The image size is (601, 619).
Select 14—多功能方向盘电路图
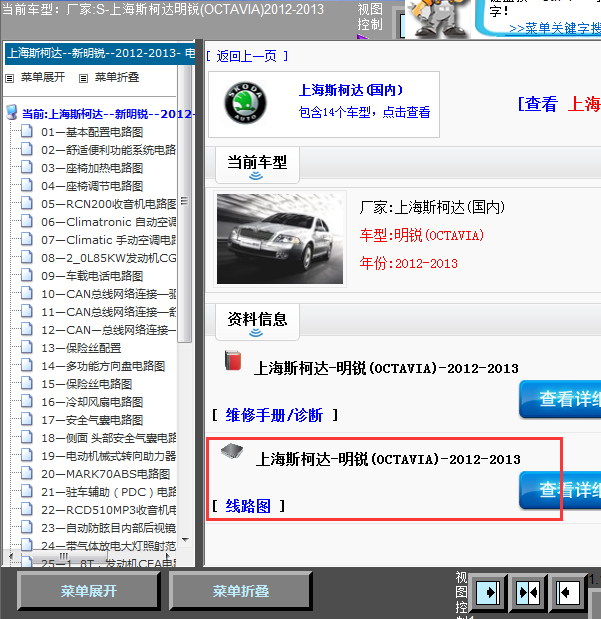coord(103,366)
